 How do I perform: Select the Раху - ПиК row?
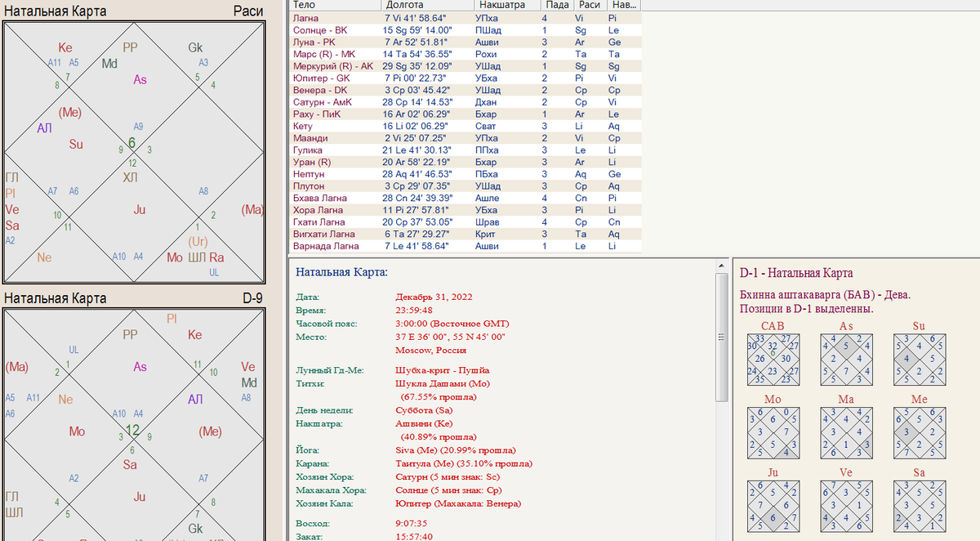[x=465, y=114]
